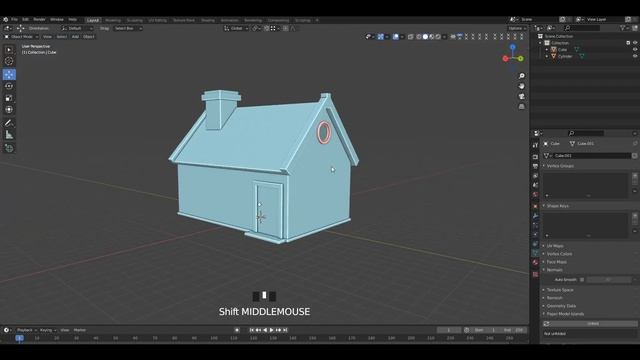Screen dimensions: 640x360
Task: Toggle the camera view icon
Action: pyautogui.click(x=522, y=96)
